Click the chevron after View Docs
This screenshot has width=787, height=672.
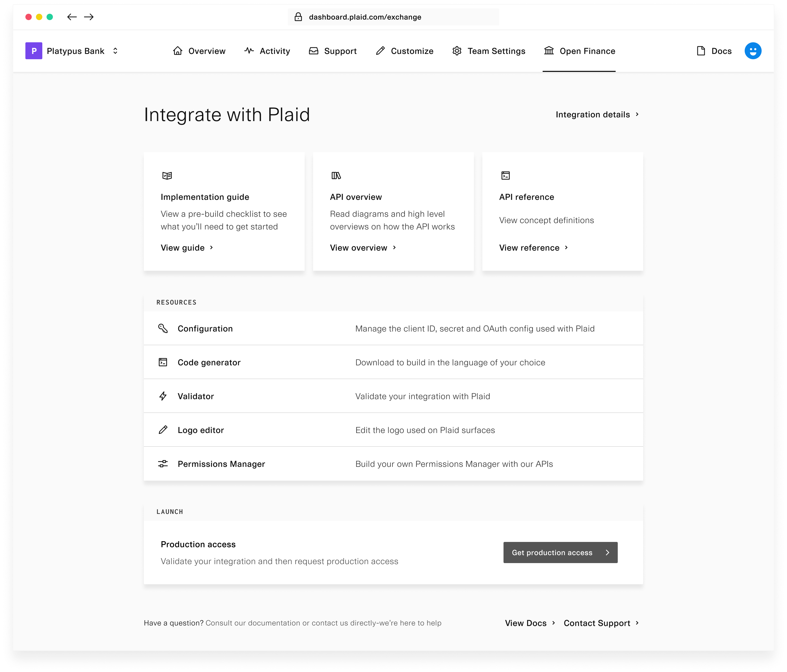click(553, 623)
